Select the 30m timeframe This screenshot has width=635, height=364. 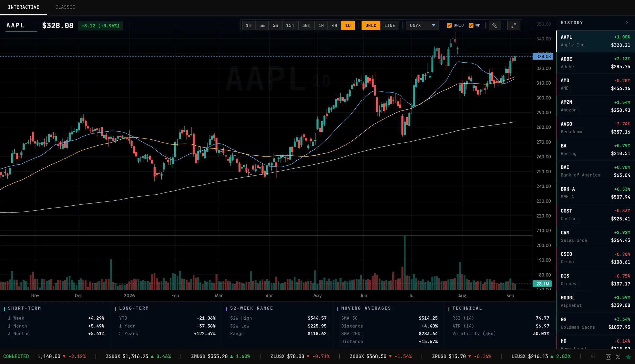pos(306,25)
